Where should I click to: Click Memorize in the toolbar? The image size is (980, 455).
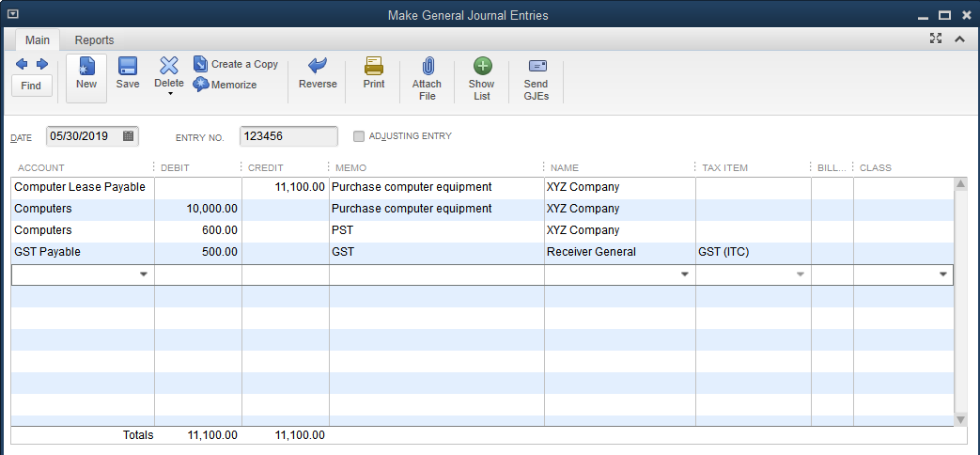coord(226,85)
